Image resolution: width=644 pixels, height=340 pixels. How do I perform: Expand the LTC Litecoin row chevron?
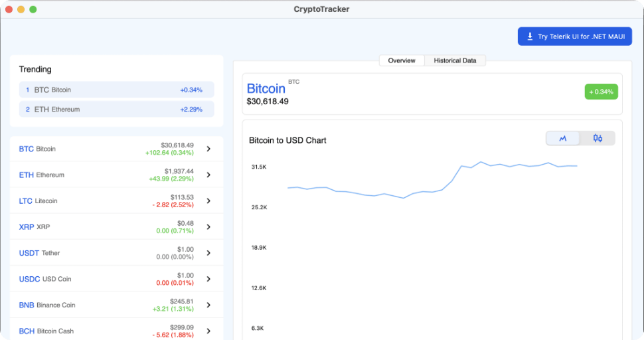[208, 201]
